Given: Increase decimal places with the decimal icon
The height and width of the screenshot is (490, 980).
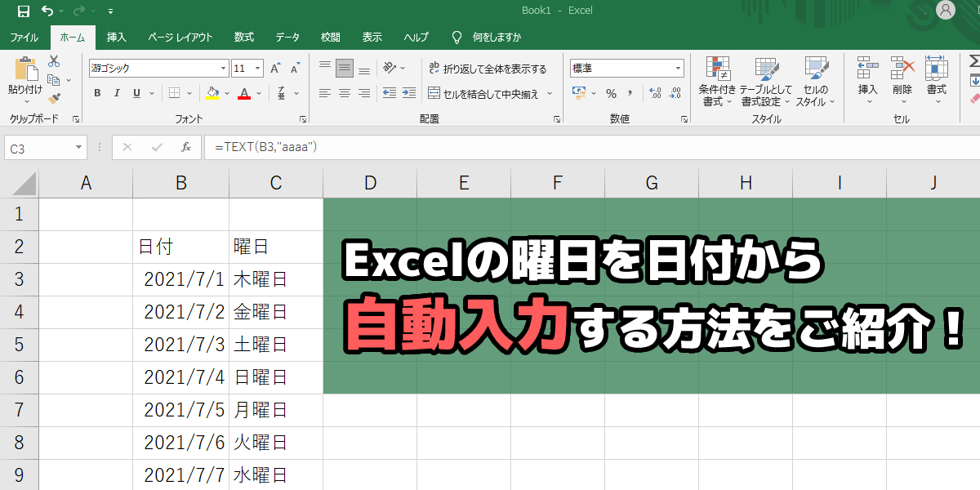Looking at the screenshot, I should [x=654, y=94].
